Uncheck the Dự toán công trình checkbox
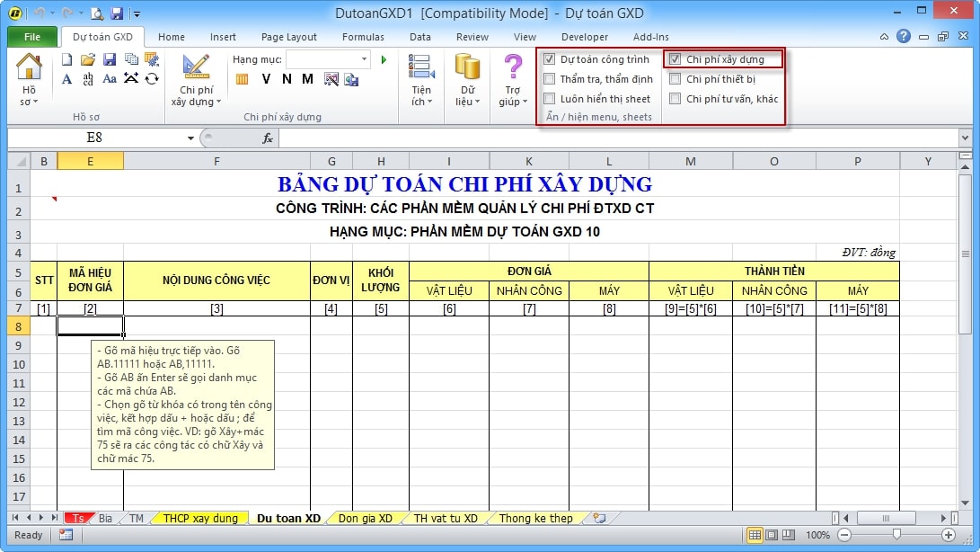The height and width of the screenshot is (552, 980). coord(550,59)
